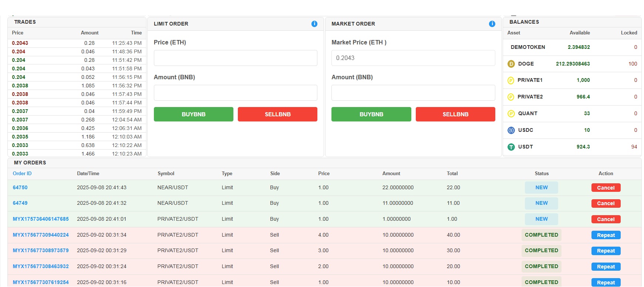Image resolution: width=644 pixels, height=287 pixels.
Task: Click the PRIVATE1 token icon
Action: point(510,80)
